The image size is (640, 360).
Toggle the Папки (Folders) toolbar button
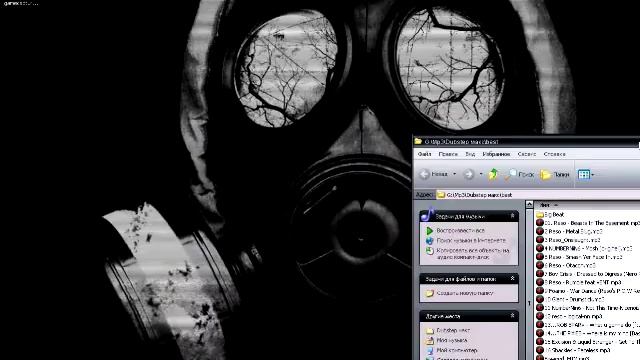(555, 174)
